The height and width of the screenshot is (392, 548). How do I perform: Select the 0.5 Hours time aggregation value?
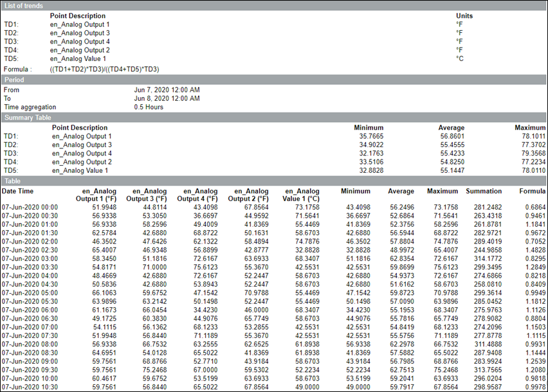pyautogui.click(x=149, y=107)
